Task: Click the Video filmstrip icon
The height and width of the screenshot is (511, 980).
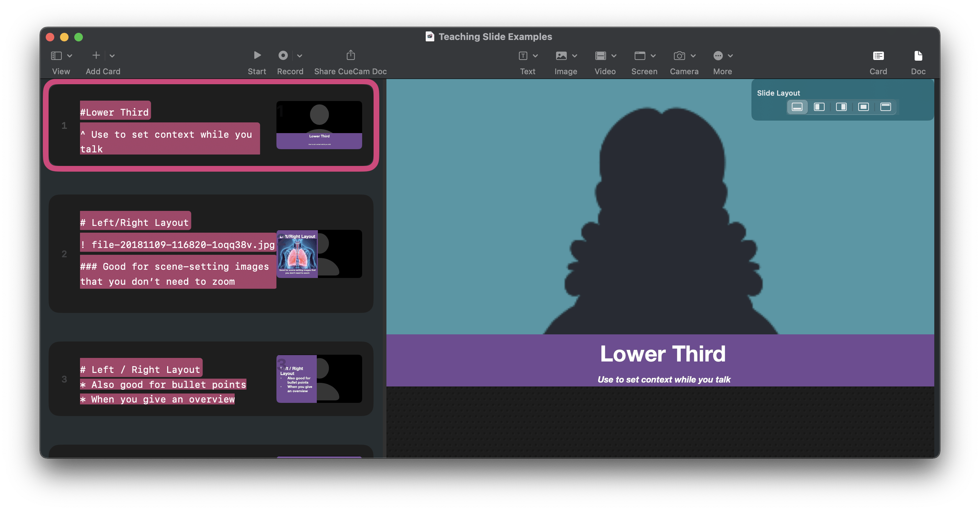Action: click(x=601, y=56)
